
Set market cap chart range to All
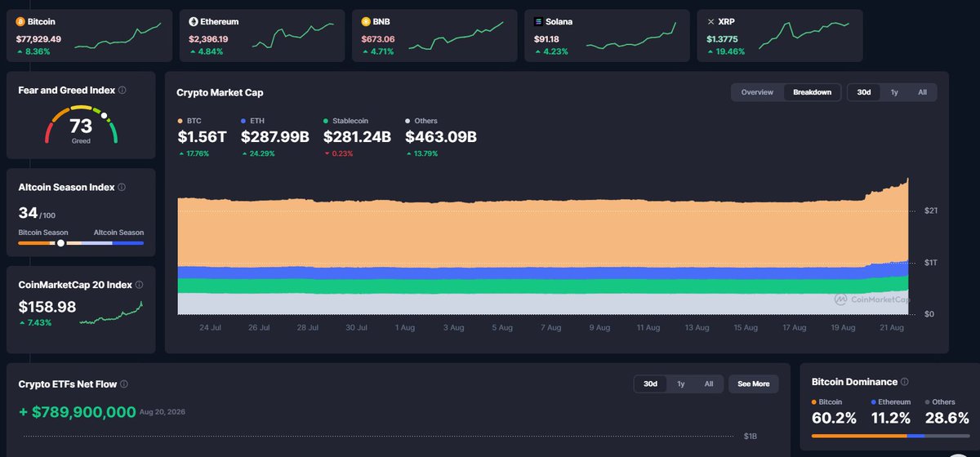922,92
